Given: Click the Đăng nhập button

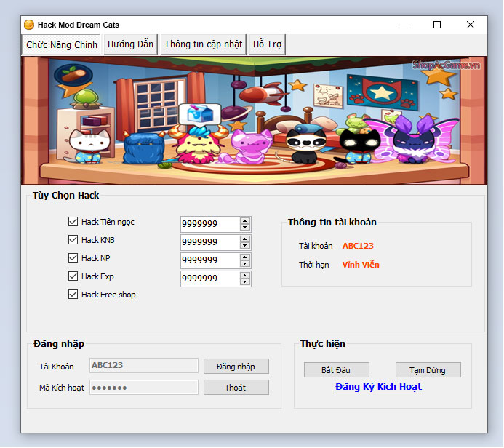Looking at the screenshot, I should click(236, 367).
